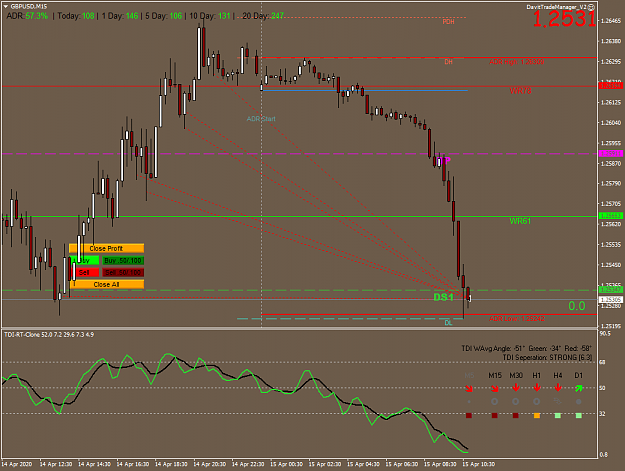Click the 20 Day: 247 readout
625x471 pixels.
(263, 16)
